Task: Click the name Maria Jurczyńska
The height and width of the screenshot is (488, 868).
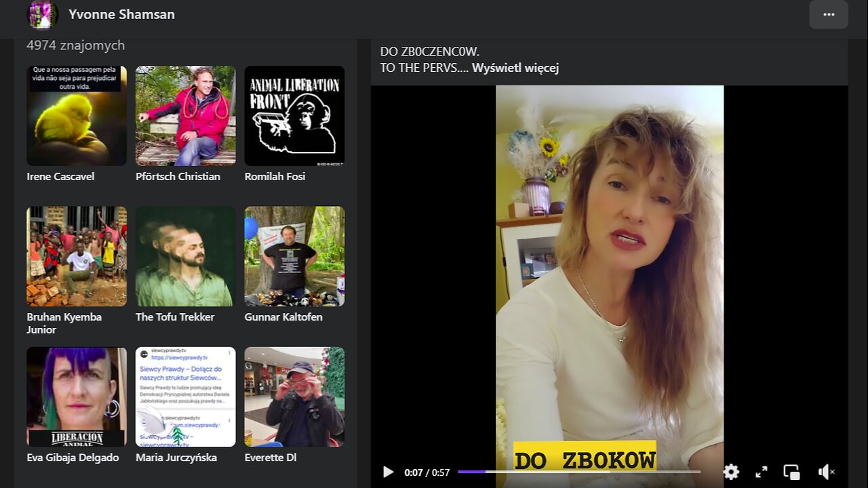Action: click(176, 457)
